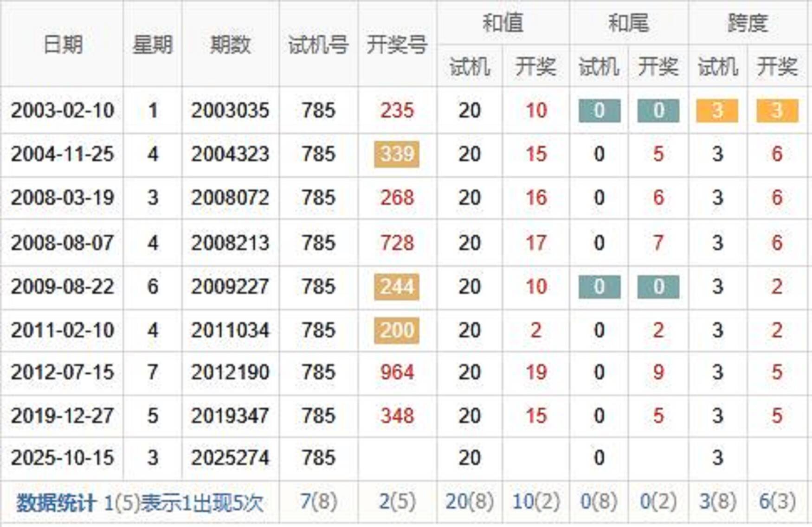Click the red winning number 964
Screen dimensions: 812x527
(397, 372)
